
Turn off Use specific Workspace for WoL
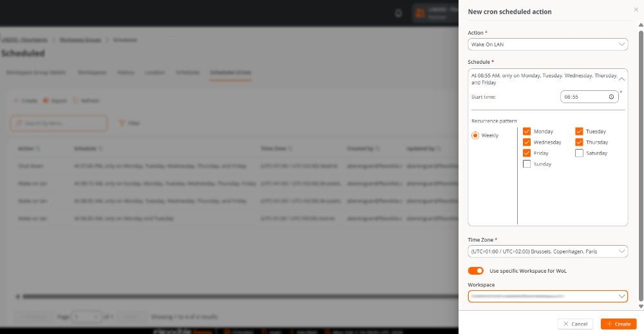(x=476, y=271)
